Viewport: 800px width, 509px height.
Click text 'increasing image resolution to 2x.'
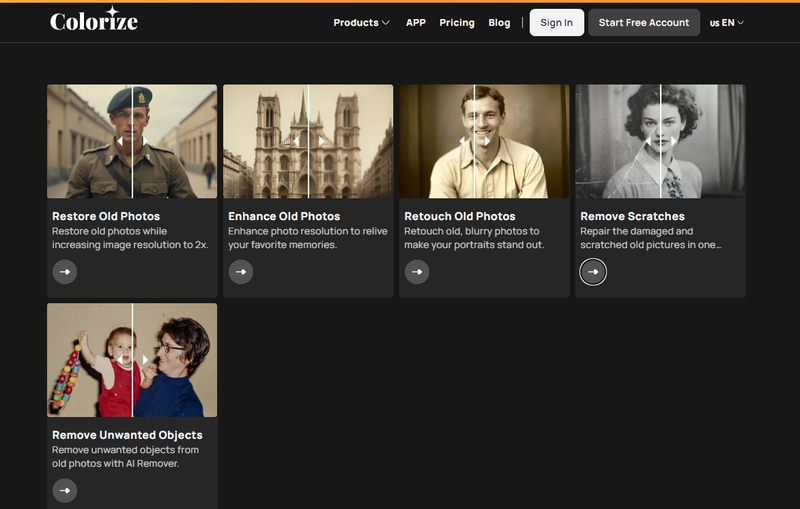pos(131,245)
